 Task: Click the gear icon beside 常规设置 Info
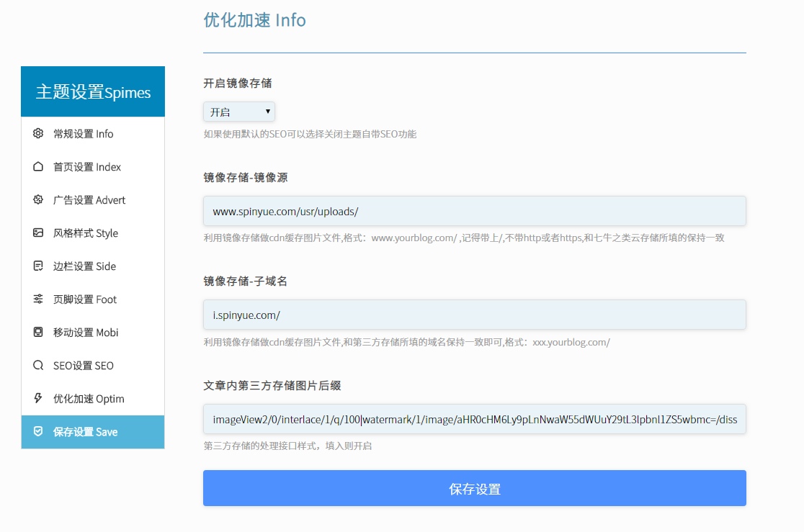38,133
